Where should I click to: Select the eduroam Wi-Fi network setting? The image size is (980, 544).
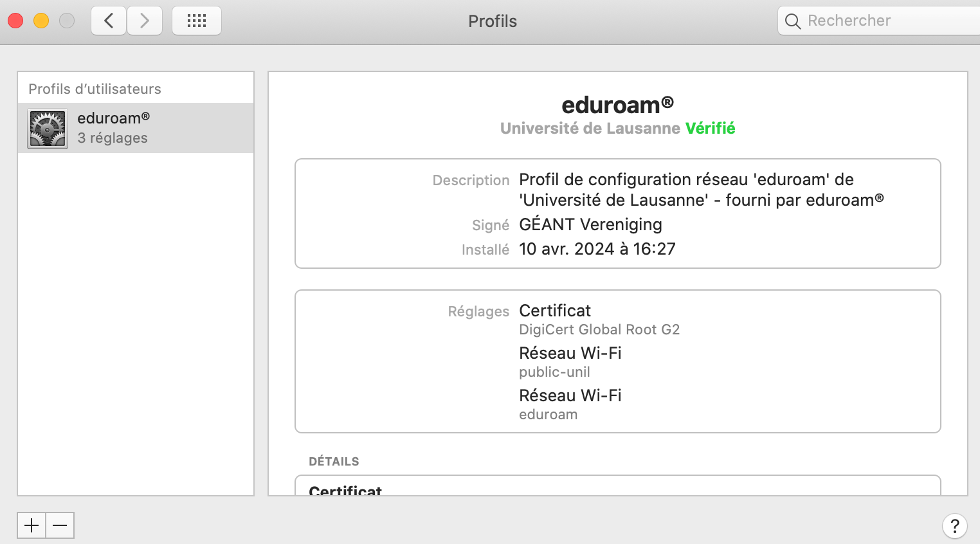tap(548, 415)
